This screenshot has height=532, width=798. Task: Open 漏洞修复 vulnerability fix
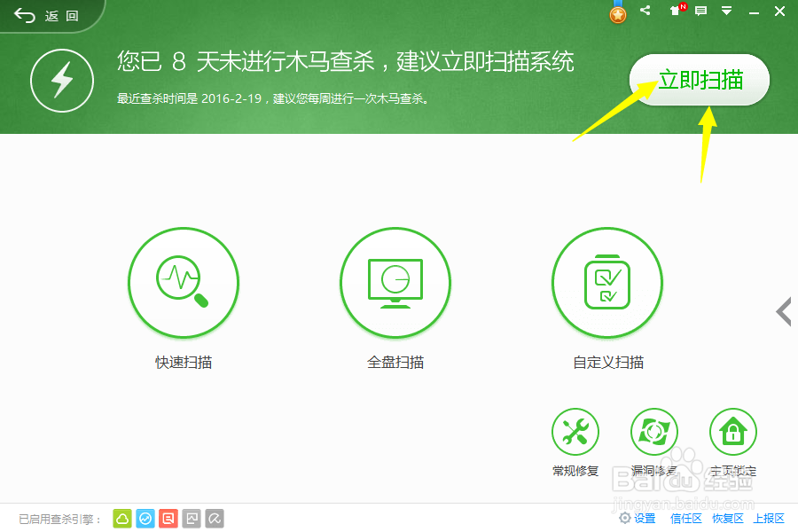653,432
